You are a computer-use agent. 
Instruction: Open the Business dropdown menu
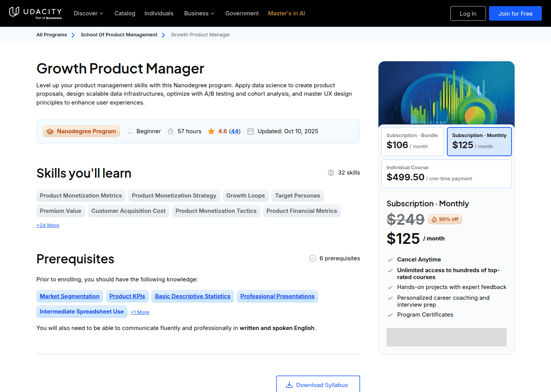pyautogui.click(x=199, y=13)
